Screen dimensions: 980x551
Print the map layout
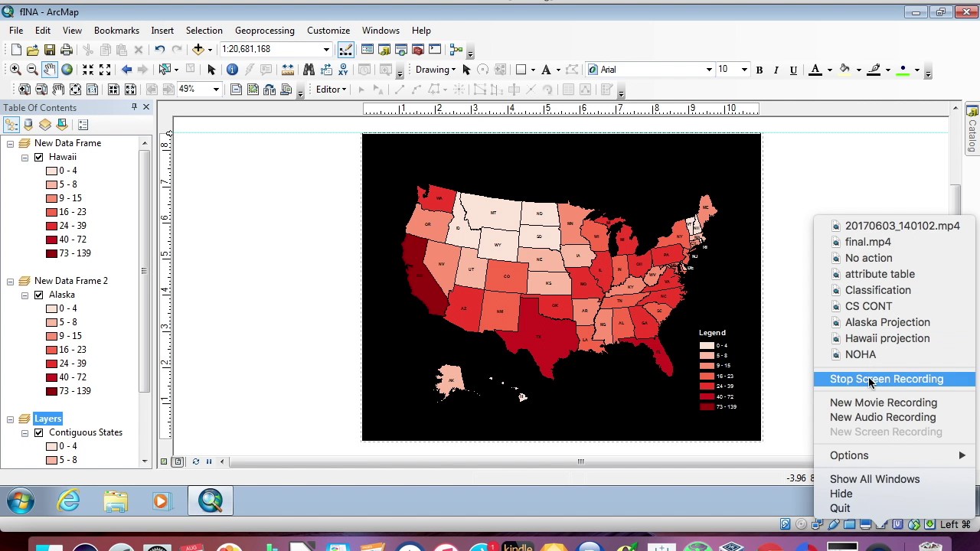[x=67, y=50]
